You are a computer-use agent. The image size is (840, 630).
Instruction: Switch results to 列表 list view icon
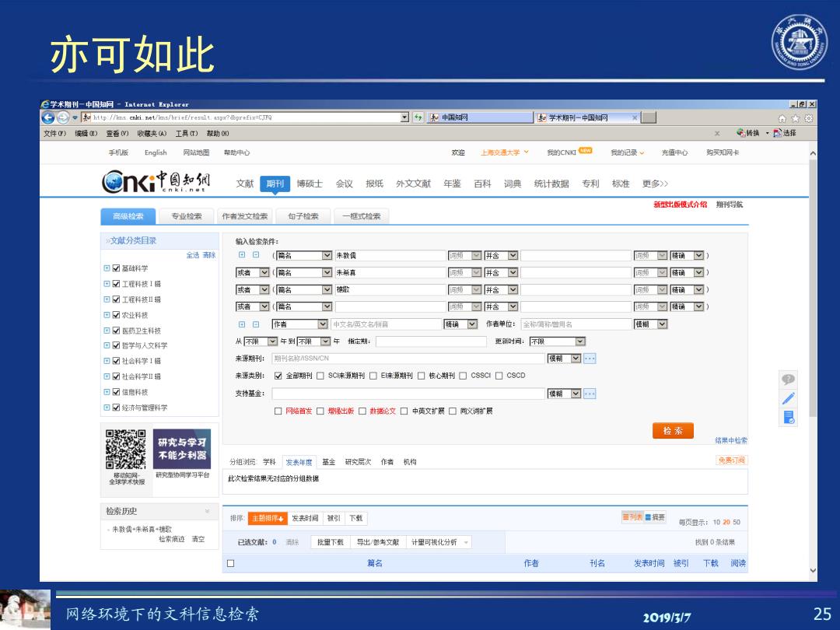(632, 517)
